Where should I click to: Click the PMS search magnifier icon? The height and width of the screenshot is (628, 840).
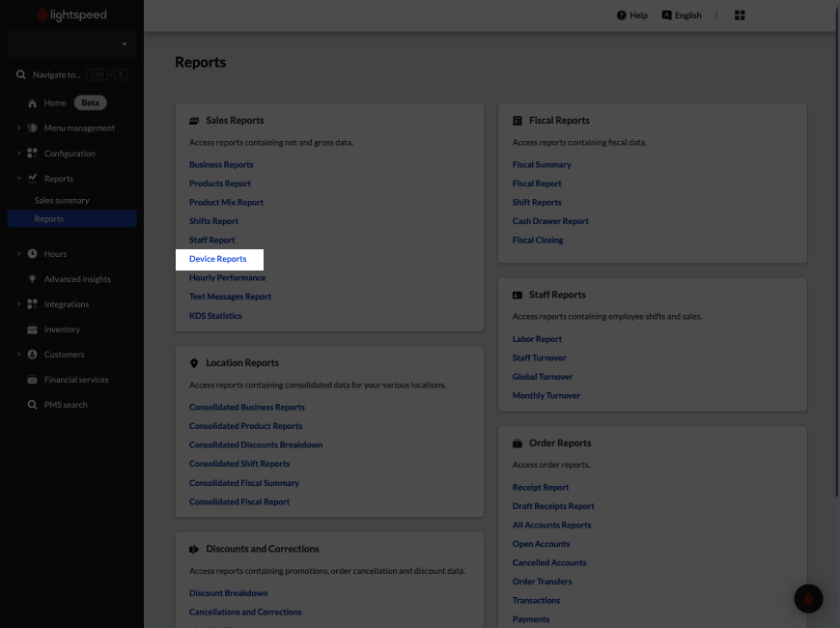pyautogui.click(x=32, y=405)
